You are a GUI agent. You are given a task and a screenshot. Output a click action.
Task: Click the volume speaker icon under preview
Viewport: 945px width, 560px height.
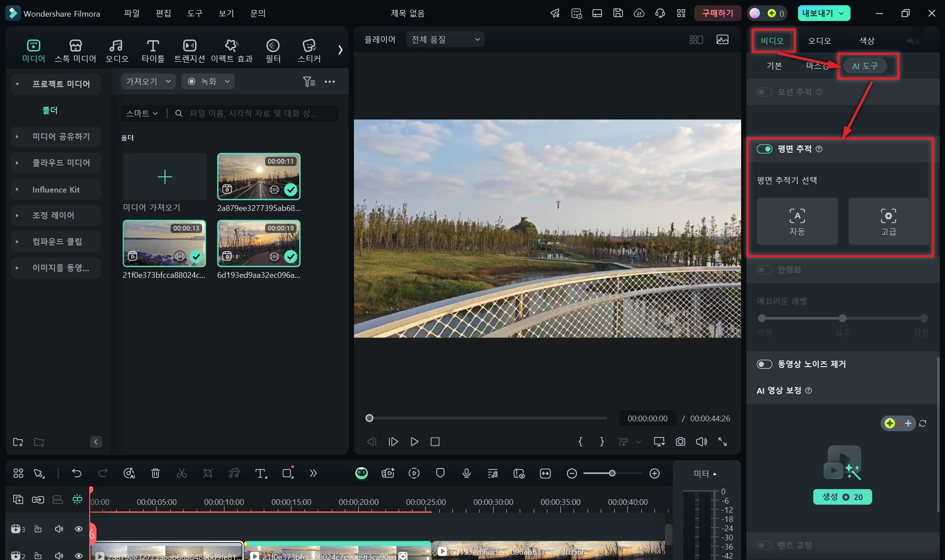coord(701,441)
